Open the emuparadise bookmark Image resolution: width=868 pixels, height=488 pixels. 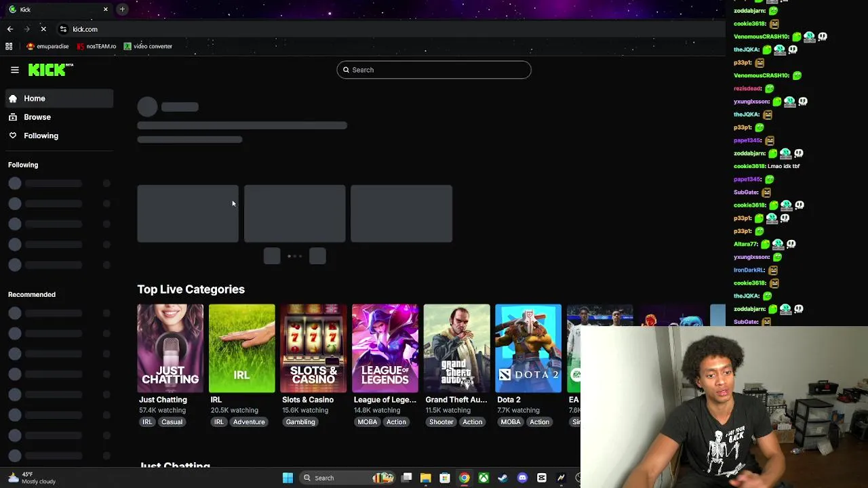click(x=47, y=46)
